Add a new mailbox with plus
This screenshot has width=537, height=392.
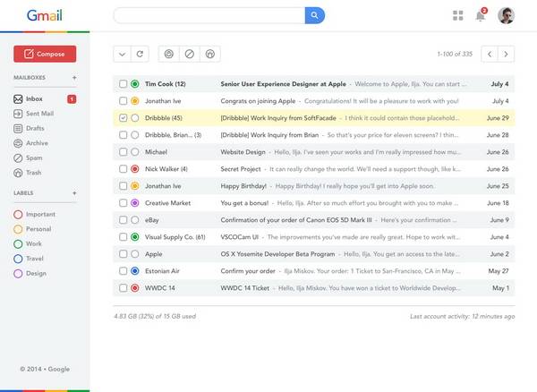74,78
